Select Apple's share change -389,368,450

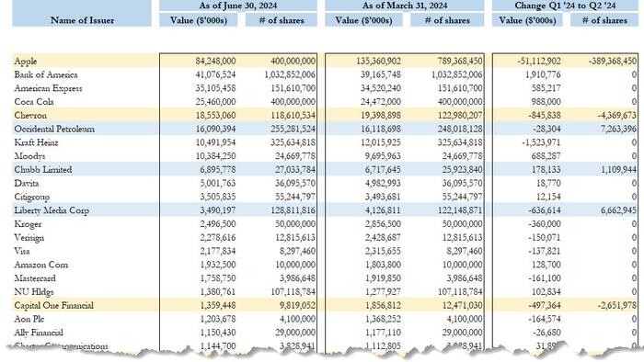point(613,61)
